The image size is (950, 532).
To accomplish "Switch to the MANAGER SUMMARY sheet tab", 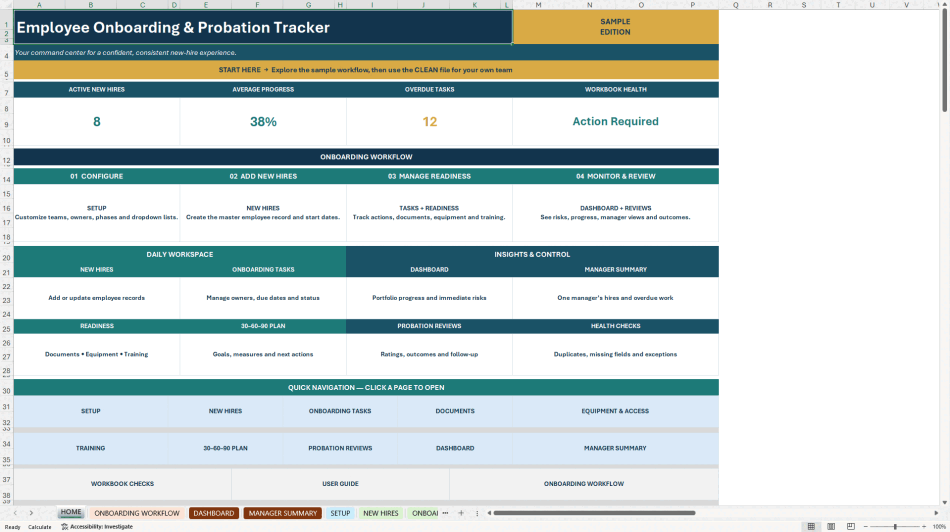I will [282, 513].
